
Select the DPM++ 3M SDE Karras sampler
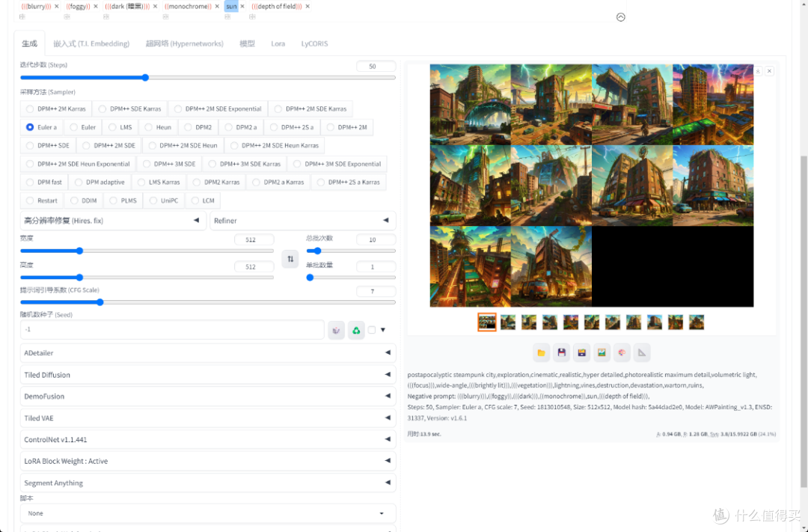[244, 164]
